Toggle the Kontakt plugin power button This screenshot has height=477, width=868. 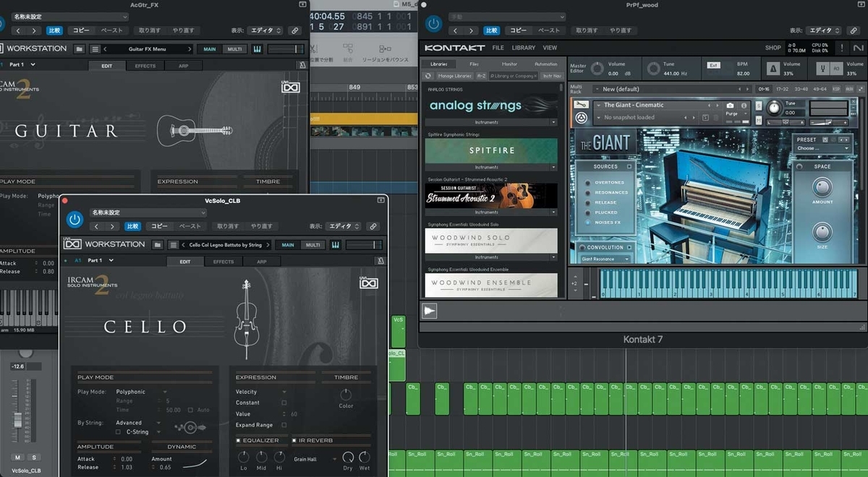point(433,23)
